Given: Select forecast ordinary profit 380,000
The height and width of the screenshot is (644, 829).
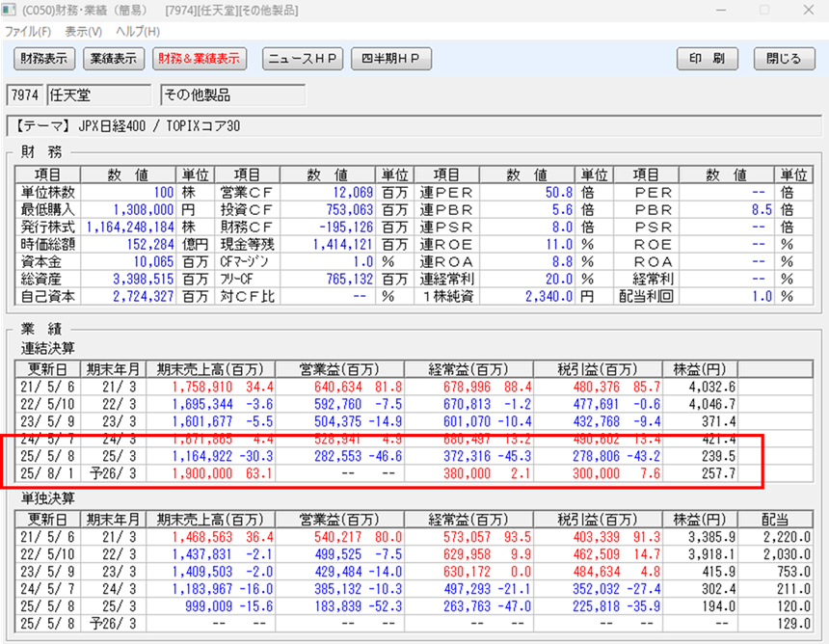Looking at the screenshot, I should (468, 473).
